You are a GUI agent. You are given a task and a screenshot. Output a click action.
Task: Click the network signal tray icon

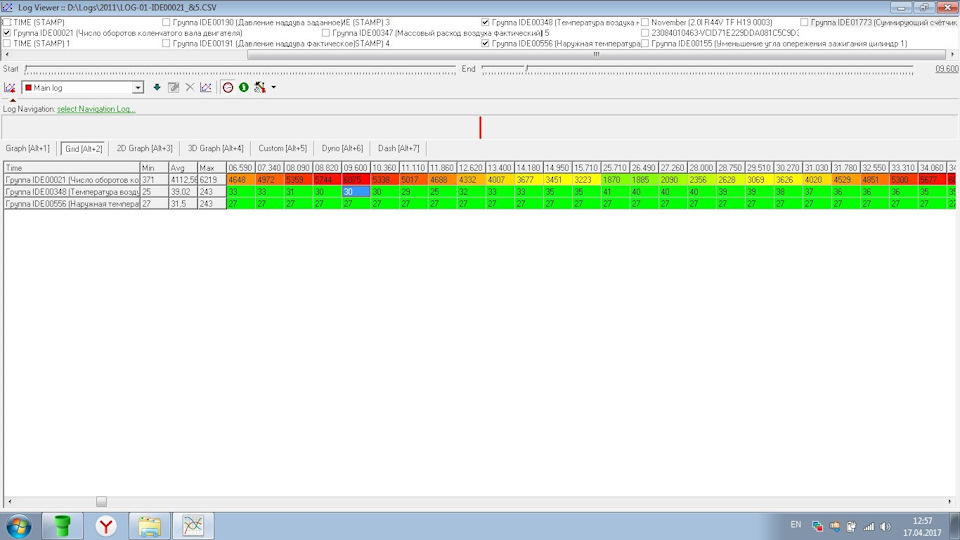pos(868,527)
